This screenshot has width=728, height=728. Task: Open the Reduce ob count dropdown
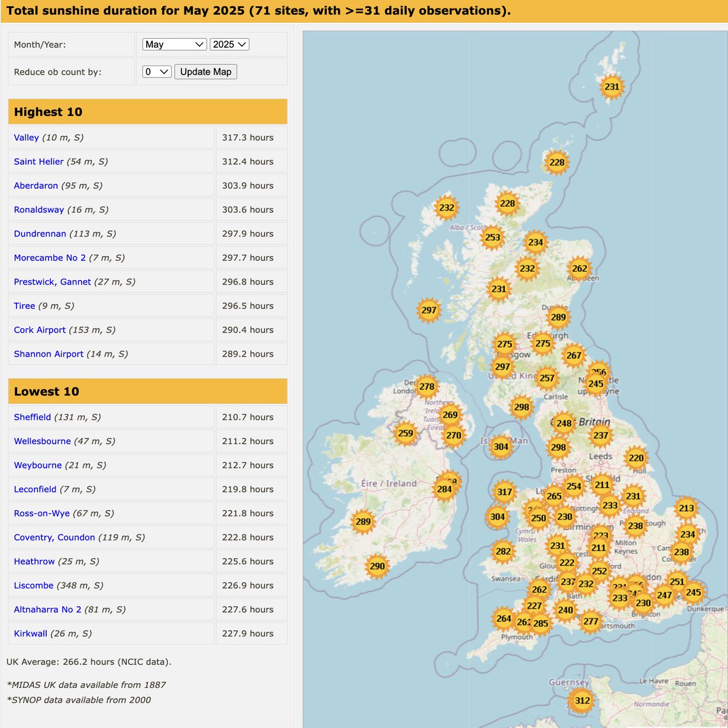click(157, 72)
